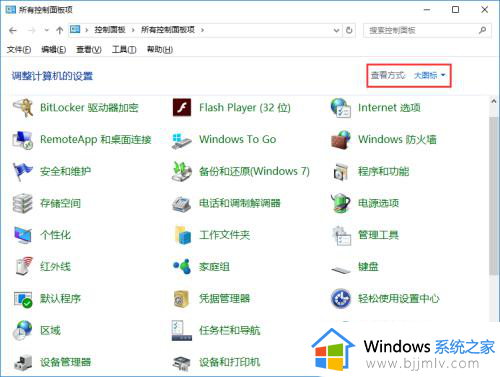Open the 凭据管理器 safe icon
This screenshot has height=377, width=500.
[x=182, y=298]
